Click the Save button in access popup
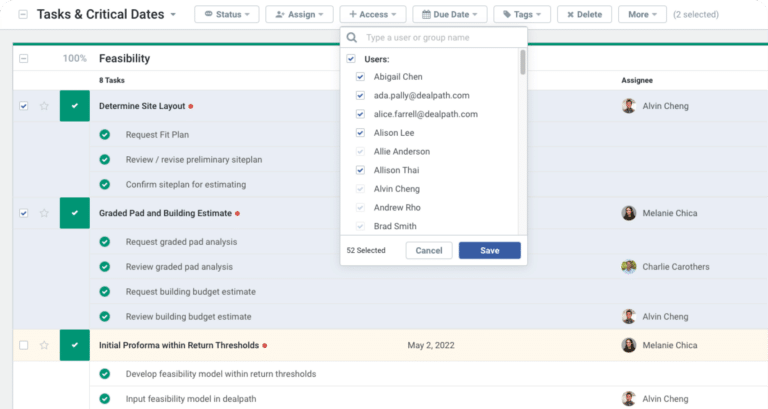Screen dimensions: 768x409 click(489, 250)
